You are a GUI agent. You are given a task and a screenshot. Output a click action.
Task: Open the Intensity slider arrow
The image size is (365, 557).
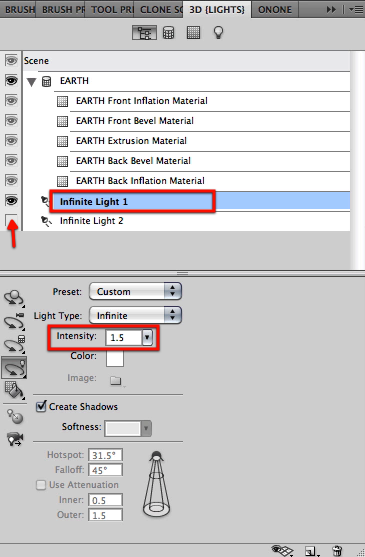pyautogui.click(x=147, y=337)
